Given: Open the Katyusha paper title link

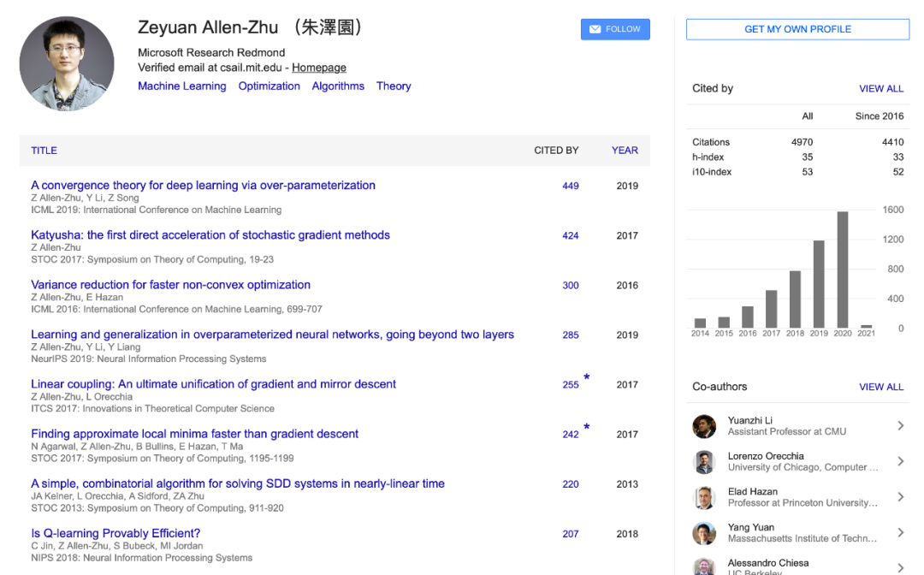Looking at the screenshot, I should 210,235.
